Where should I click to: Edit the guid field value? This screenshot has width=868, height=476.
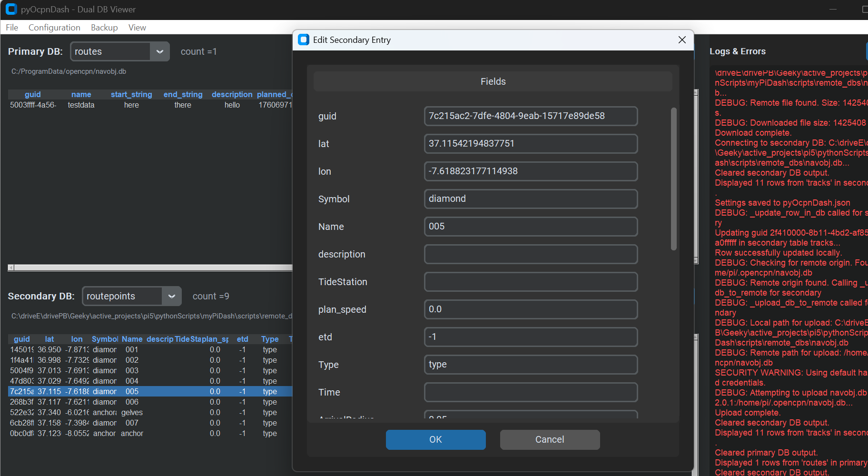coord(531,116)
